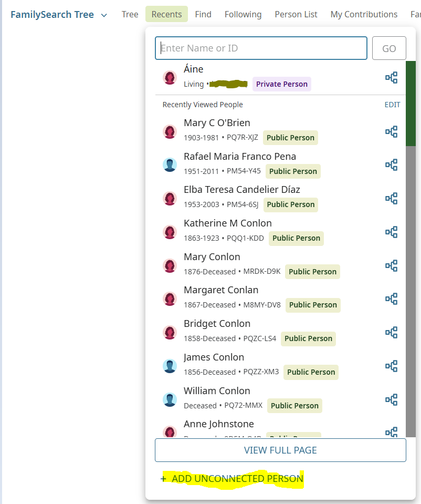Open the Find tab
This screenshot has height=504, width=421.
[203, 14]
